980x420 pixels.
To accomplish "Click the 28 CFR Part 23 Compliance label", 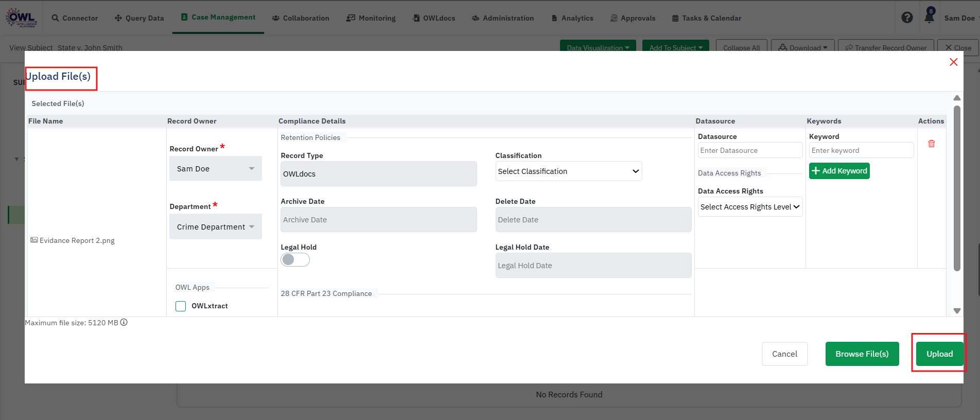I will [x=326, y=293].
